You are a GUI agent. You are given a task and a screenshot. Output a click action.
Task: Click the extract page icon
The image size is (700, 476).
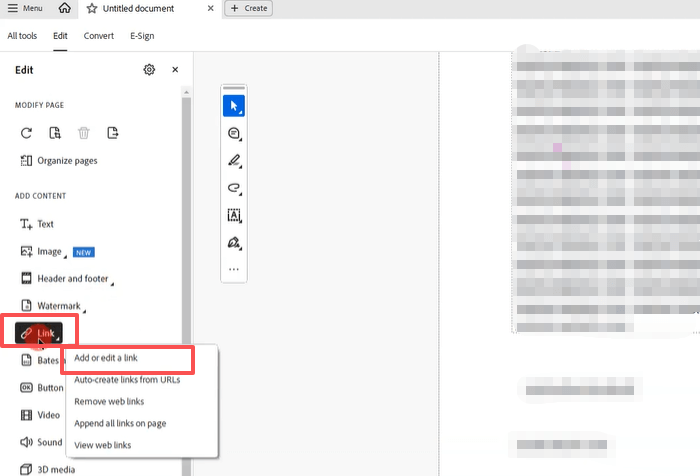(x=112, y=133)
